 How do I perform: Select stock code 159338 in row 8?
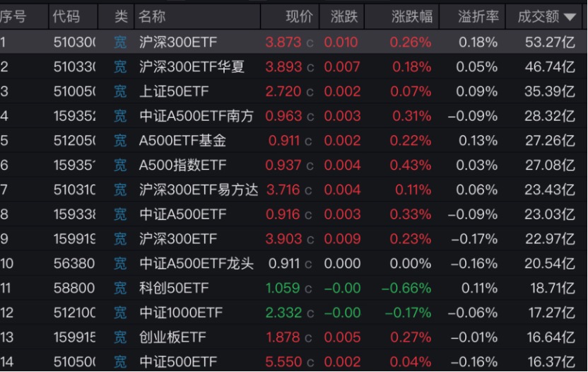74,214
